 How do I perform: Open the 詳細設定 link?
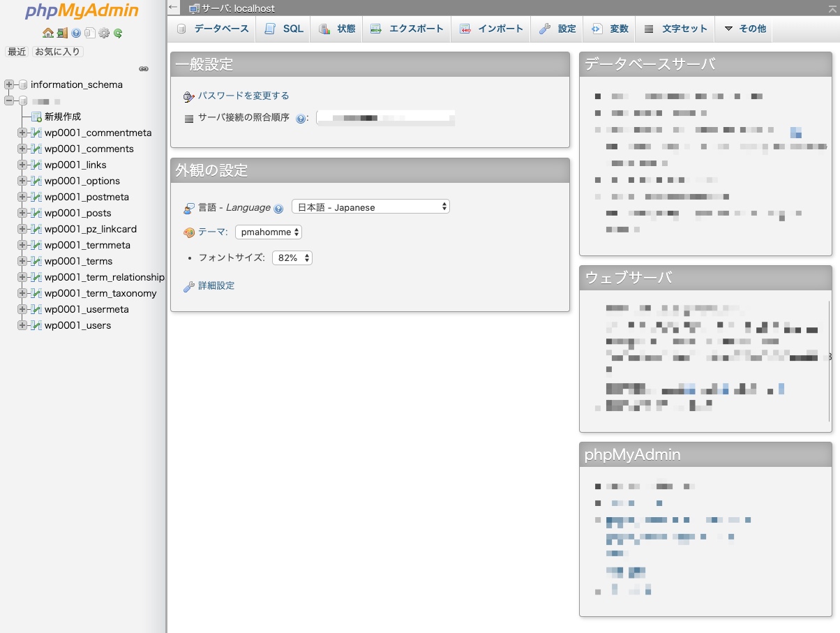click(x=216, y=285)
